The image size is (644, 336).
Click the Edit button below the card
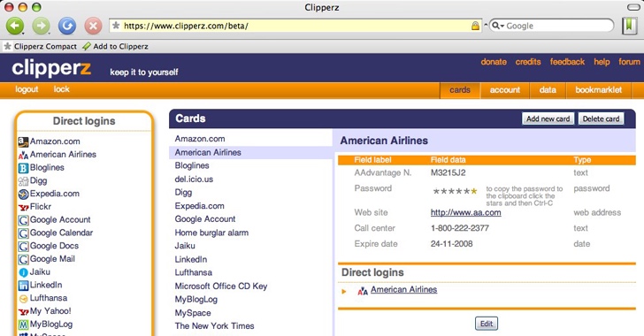(487, 324)
